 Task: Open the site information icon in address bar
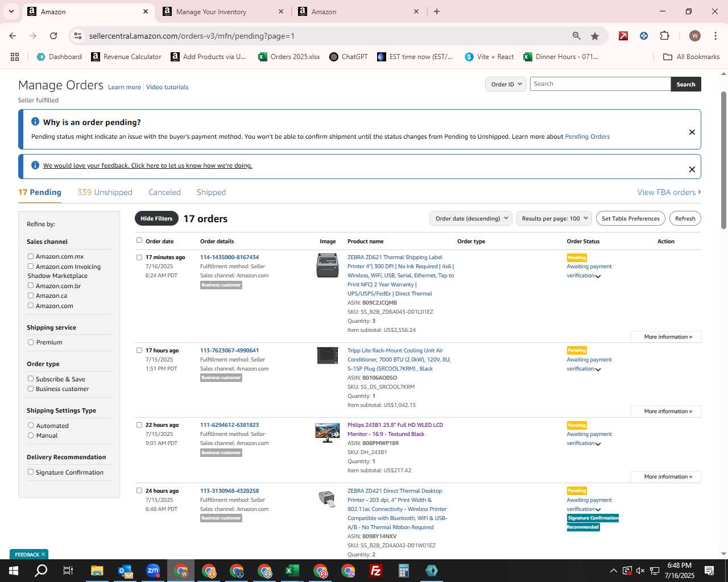tap(78, 36)
